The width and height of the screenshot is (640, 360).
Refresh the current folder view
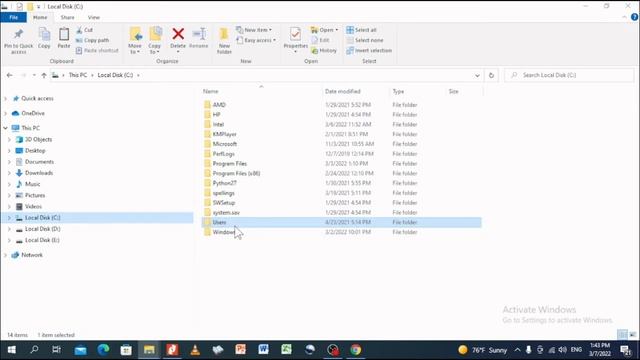click(491, 75)
